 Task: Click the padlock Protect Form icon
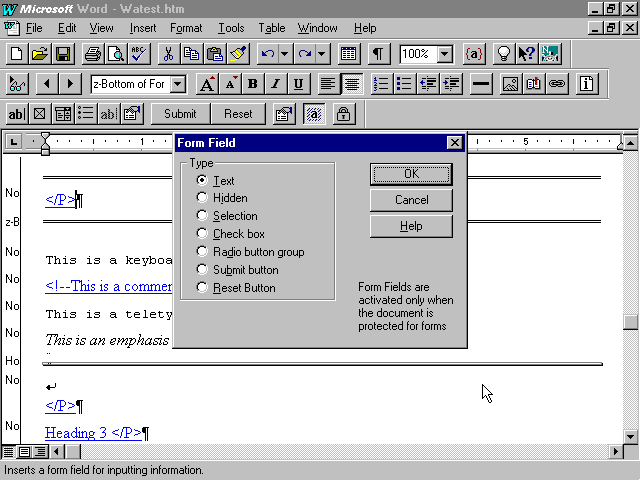pos(343,114)
